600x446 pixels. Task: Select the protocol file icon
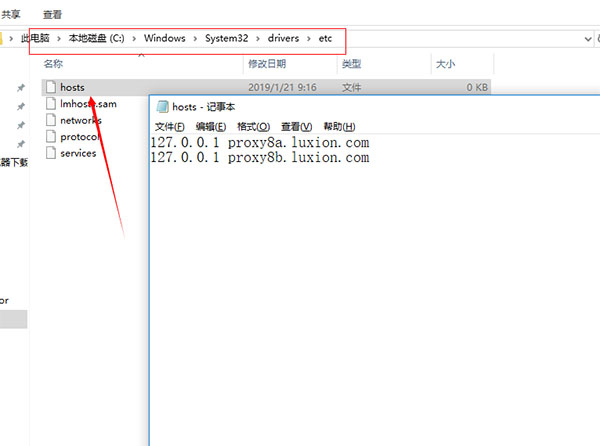[x=51, y=137]
